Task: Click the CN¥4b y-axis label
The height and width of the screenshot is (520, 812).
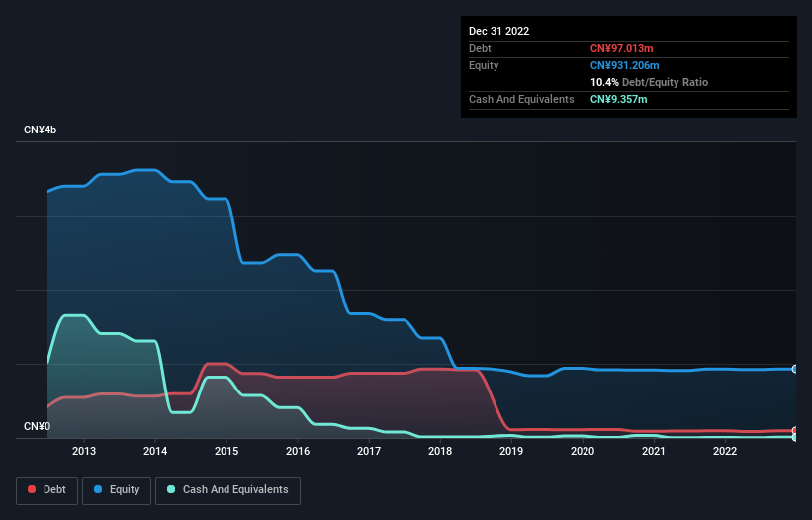Action: point(40,130)
